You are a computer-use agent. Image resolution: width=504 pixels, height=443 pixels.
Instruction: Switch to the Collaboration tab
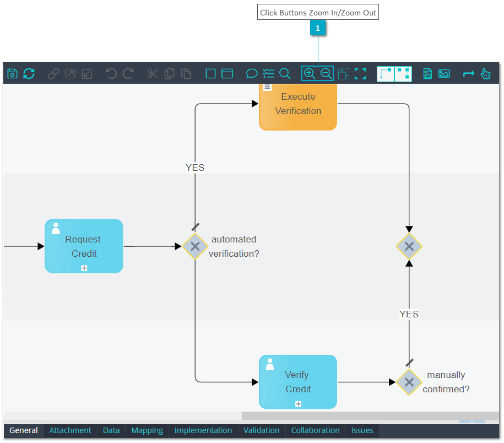[x=315, y=430]
